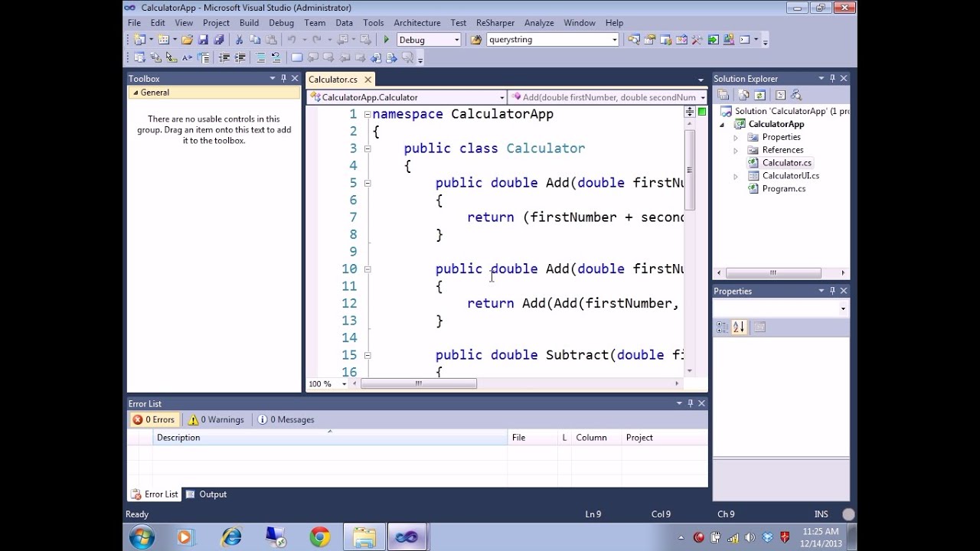Click the Windows Start button
980x551 pixels.
[x=142, y=537]
